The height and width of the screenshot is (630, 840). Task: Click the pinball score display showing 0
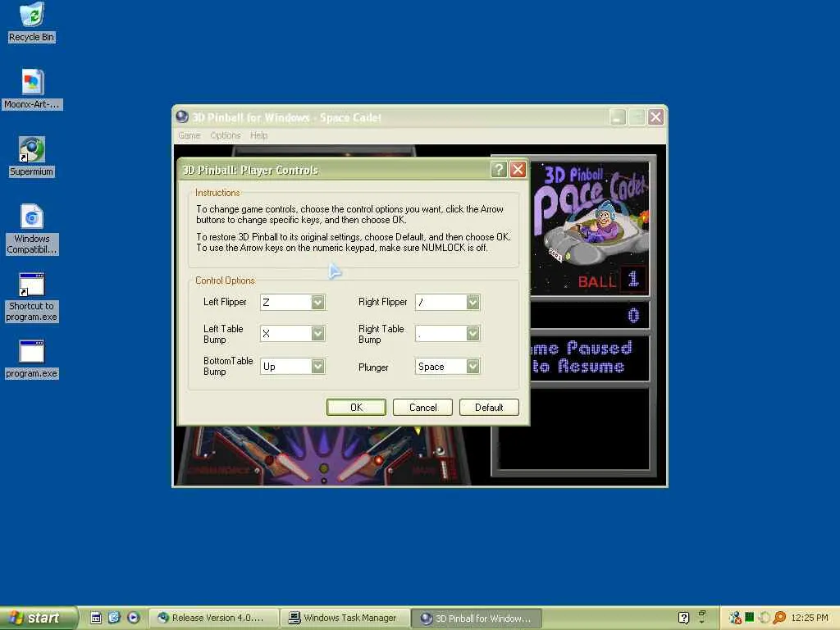[589, 315]
